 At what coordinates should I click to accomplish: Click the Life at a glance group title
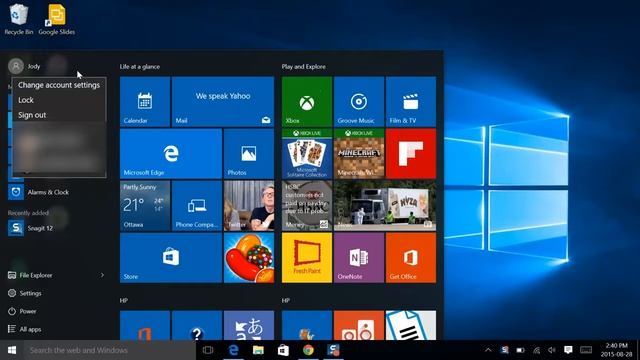point(140,67)
